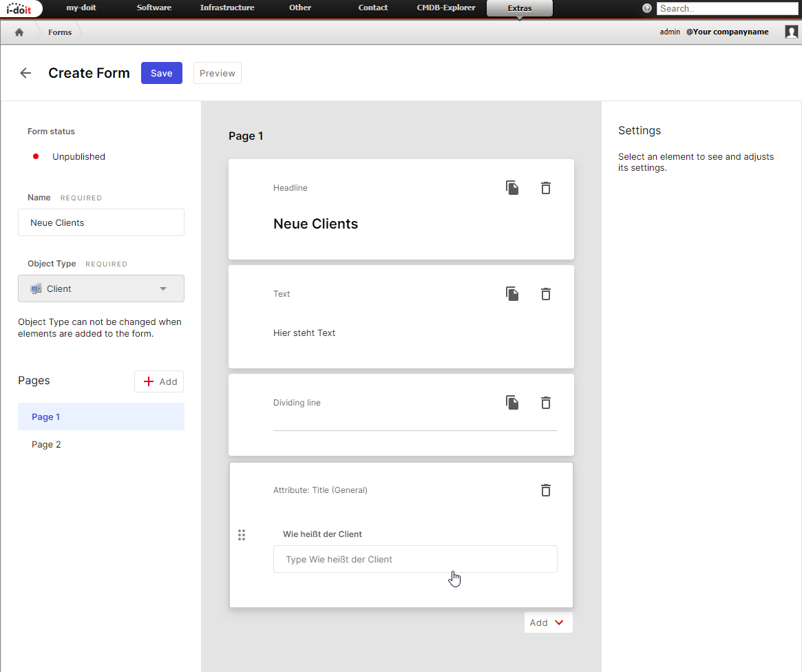802x672 pixels.
Task: Delete the Attribute Title element
Action: click(x=546, y=490)
